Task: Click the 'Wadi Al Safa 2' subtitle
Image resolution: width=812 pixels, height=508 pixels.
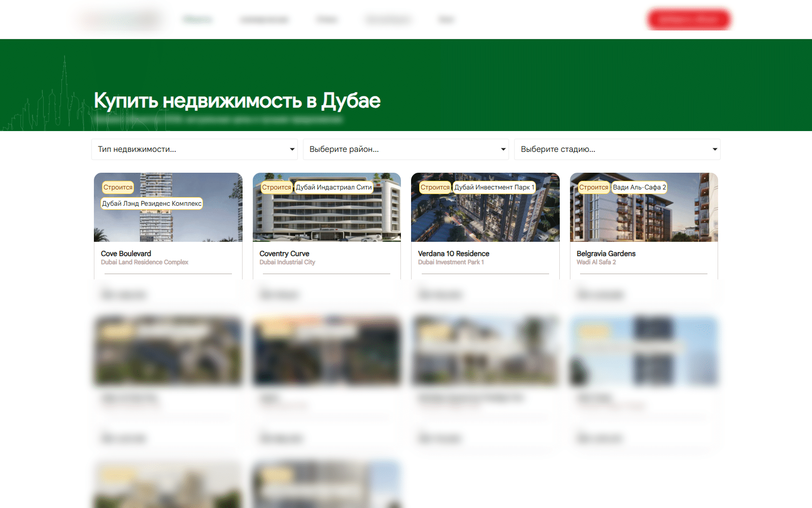Action: pos(596,262)
